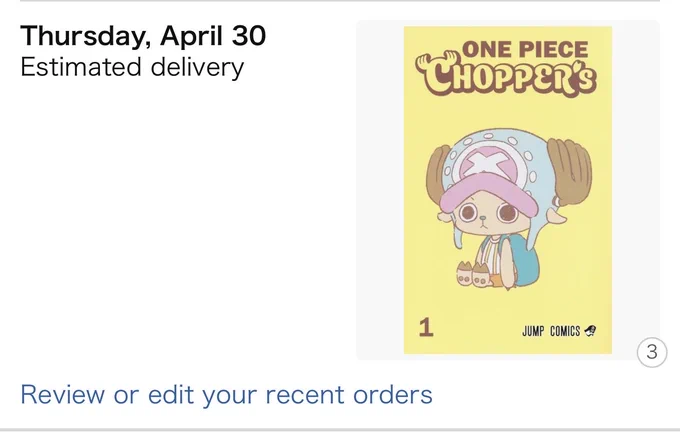
Task: Click Chopper's hooves at the bottom
Action: click(x=473, y=273)
